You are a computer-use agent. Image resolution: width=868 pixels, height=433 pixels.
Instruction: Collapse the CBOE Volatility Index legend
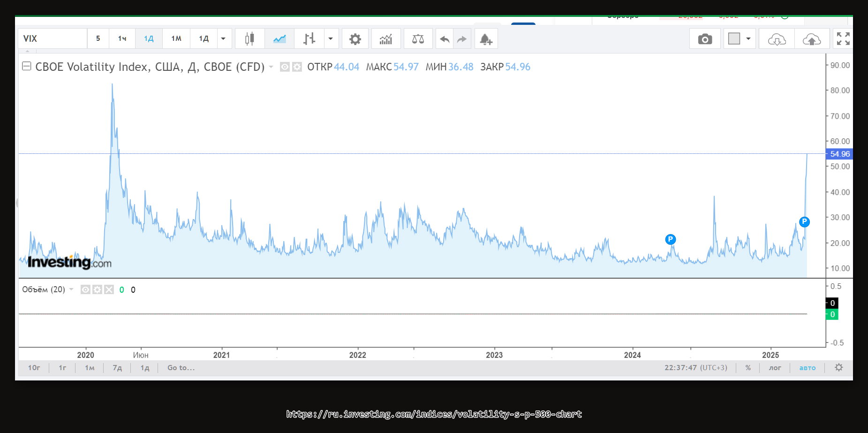click(27, 67)
